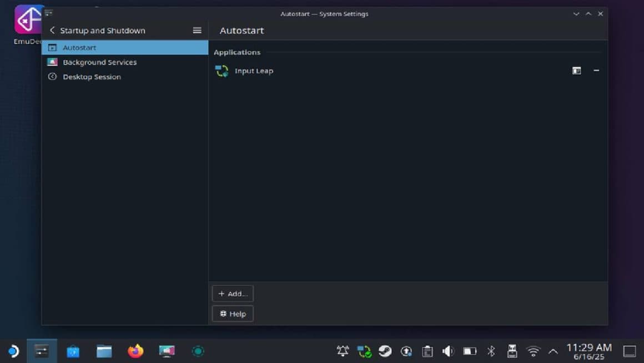This screenshot has width=644, height=363.
Task: Click the battery indicator in tray
Action: point(470,351)
